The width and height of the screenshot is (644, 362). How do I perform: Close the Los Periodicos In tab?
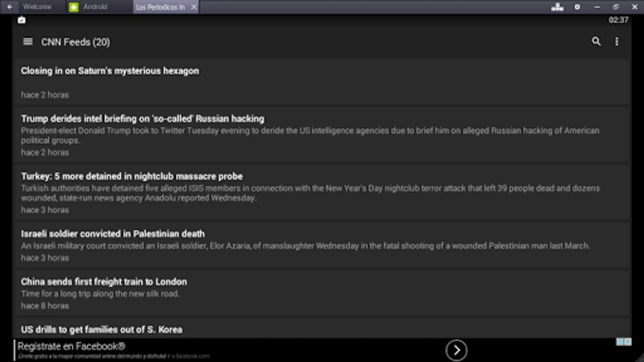[x=194, y=7]
